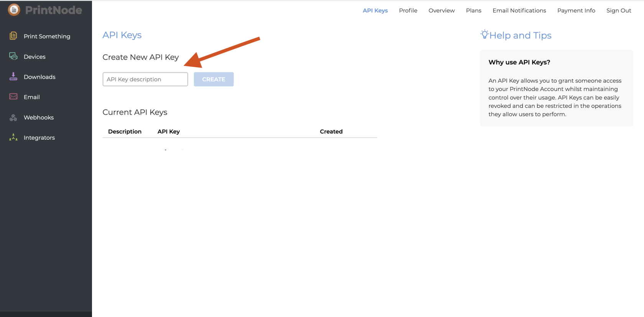
Task: Click the Webhooks icon in sidebar
Action: point(13,117)
